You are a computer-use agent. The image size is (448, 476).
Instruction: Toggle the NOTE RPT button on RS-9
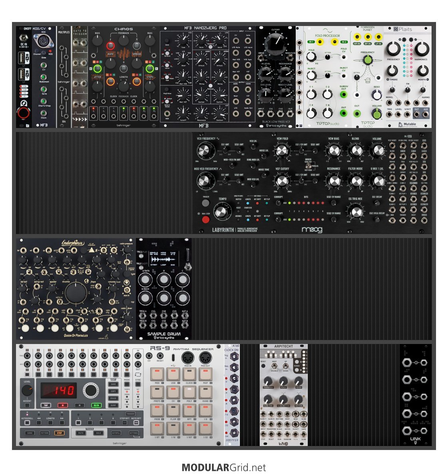click(x=136, y=422)
